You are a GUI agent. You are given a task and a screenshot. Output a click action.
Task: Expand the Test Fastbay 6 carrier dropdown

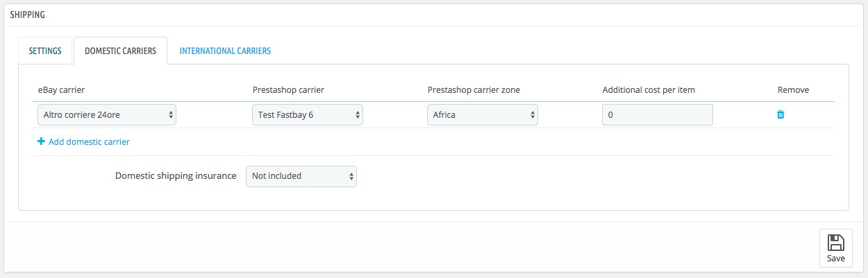click(x=307, y=114)
